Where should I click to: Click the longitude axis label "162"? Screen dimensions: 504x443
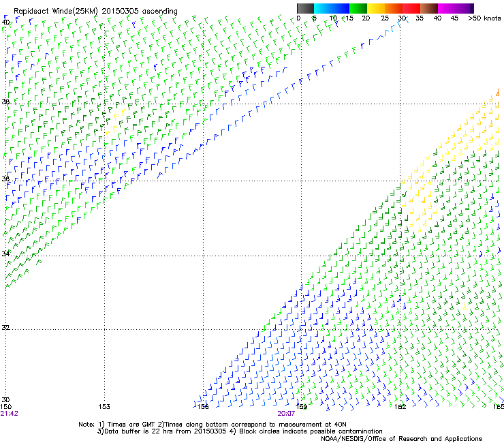click(x=400, y=407)
